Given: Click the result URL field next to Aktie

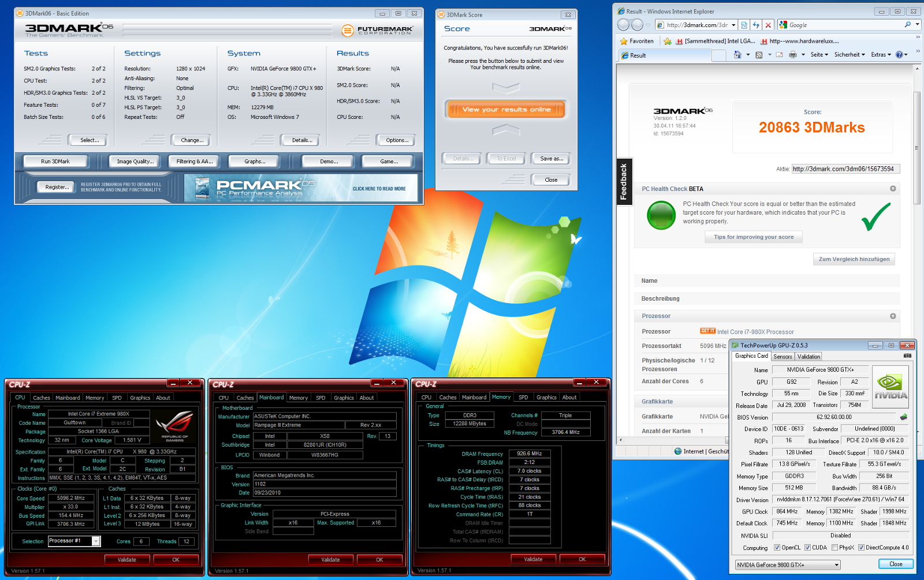Looking at the screenshot, I should (845, 169).
